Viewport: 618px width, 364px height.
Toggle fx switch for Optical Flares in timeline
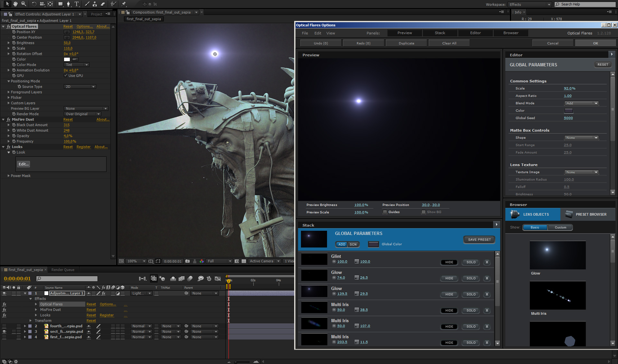pyautogui.click(x=4, y=304)
